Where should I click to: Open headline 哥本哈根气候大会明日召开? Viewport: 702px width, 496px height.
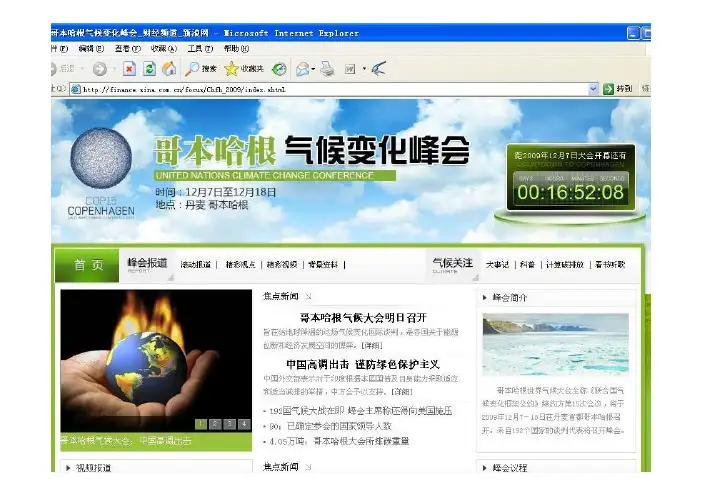point(363,317)
